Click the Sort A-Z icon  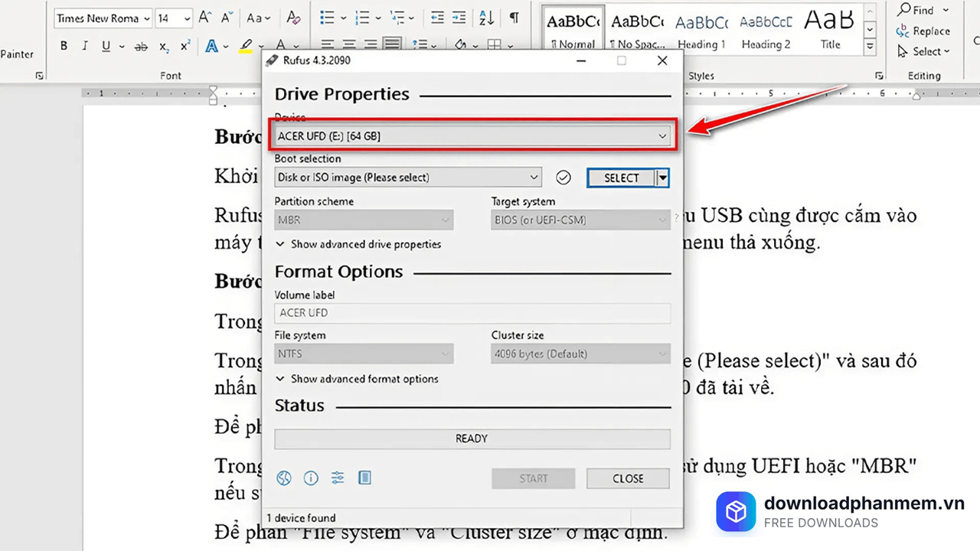coord(486,18)
